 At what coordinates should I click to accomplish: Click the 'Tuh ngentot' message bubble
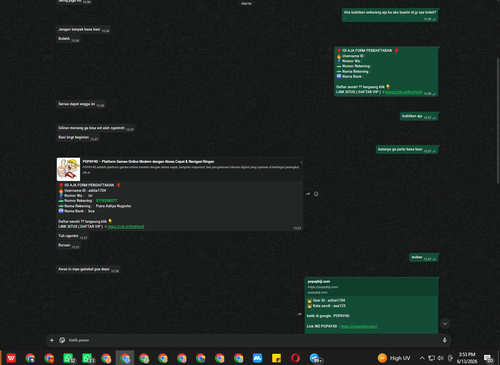pyautogui.click(x=72, y=236)
